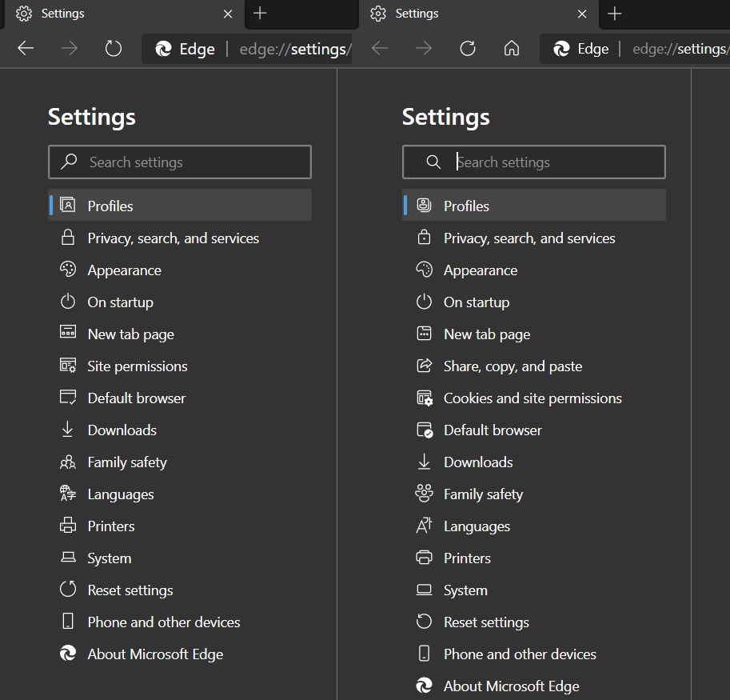Click the back arrow in the left window
This screenshot has width=730, height=700.
tap(25, 48)
